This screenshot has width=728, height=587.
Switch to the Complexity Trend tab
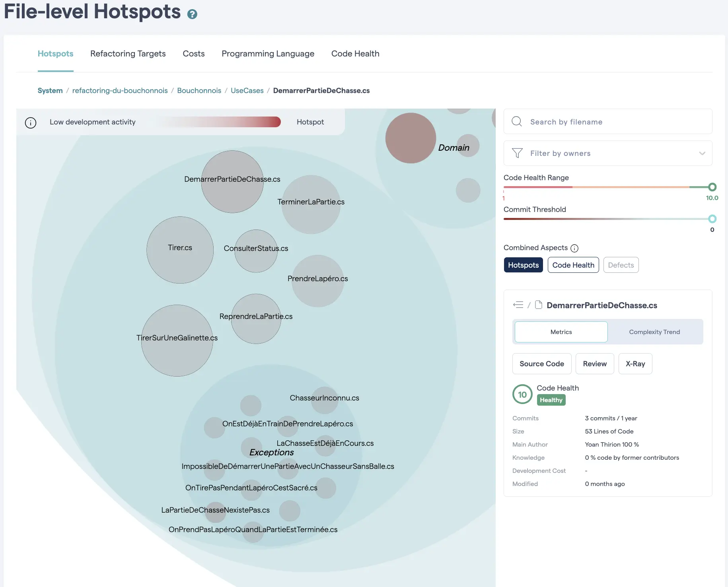tap(654, 332)
